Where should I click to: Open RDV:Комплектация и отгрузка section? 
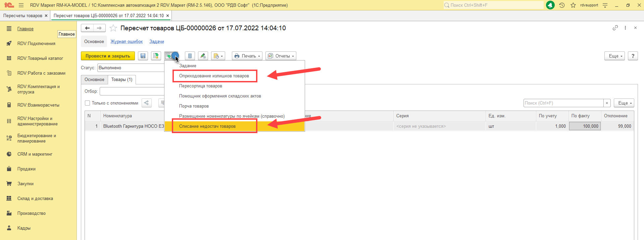[x=39, y=89]
